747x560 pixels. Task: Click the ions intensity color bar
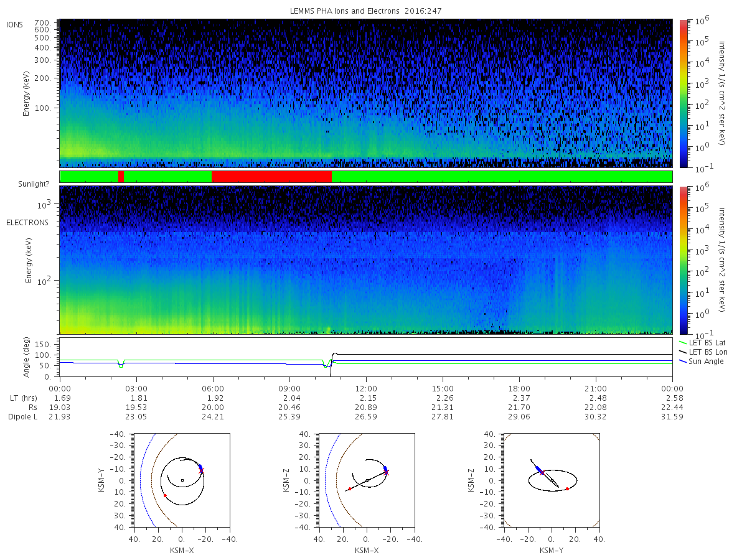(683, 93)
